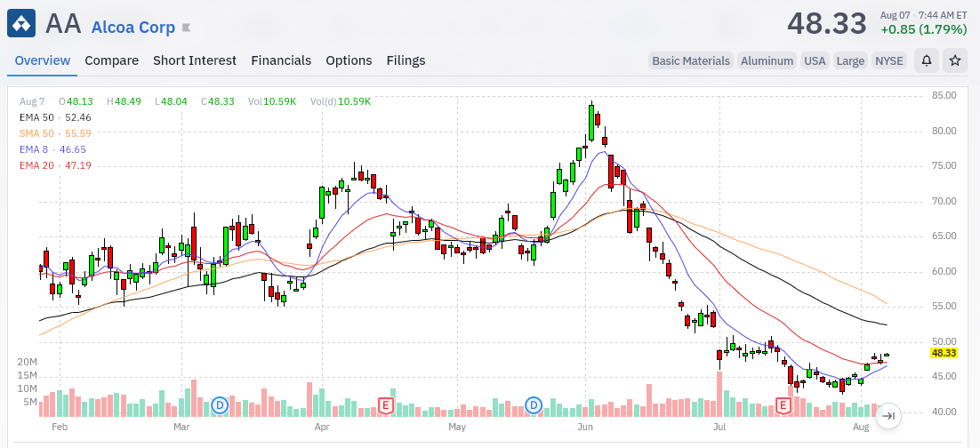Click the USA country tag
Screen dimensions: 980x448
[x=815, y=60]
